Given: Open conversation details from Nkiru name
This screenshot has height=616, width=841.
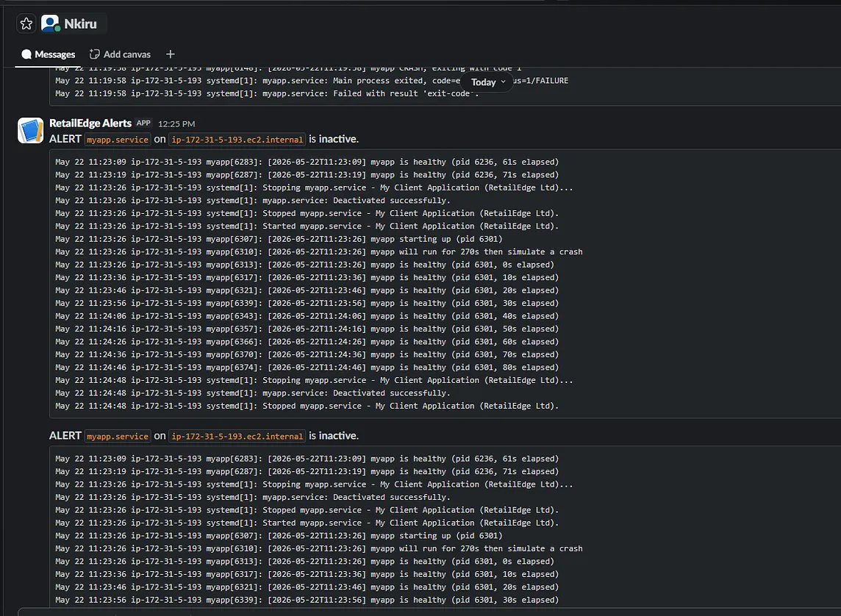Looking at the screenshot, I should point(80,24).
